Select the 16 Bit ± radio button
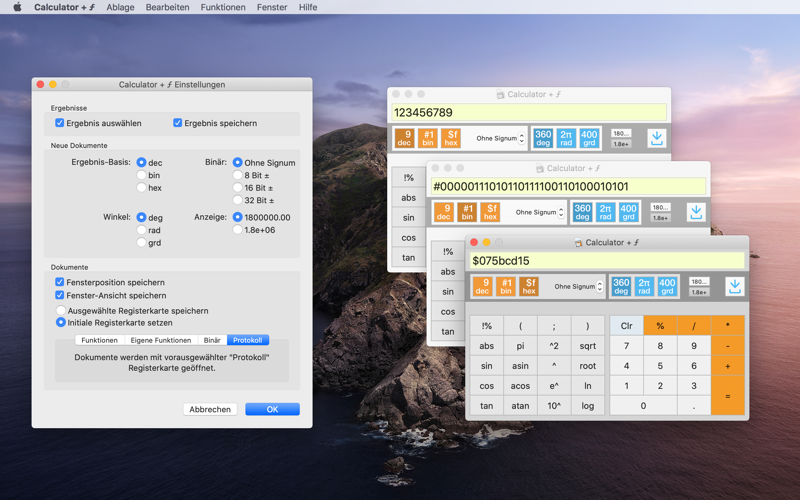Viewport: 800px width, 500px height. click(x=237, y=188)
